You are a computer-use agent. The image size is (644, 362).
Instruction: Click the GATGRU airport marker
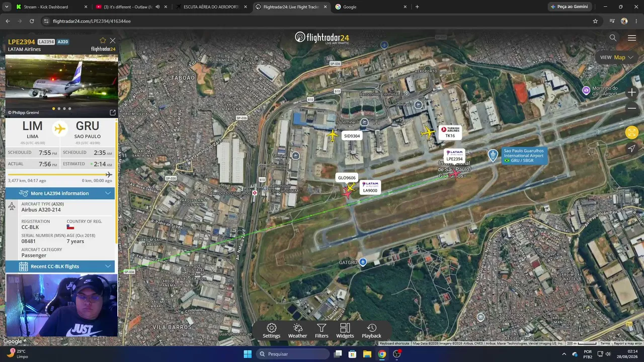click(x=363, y=262)
